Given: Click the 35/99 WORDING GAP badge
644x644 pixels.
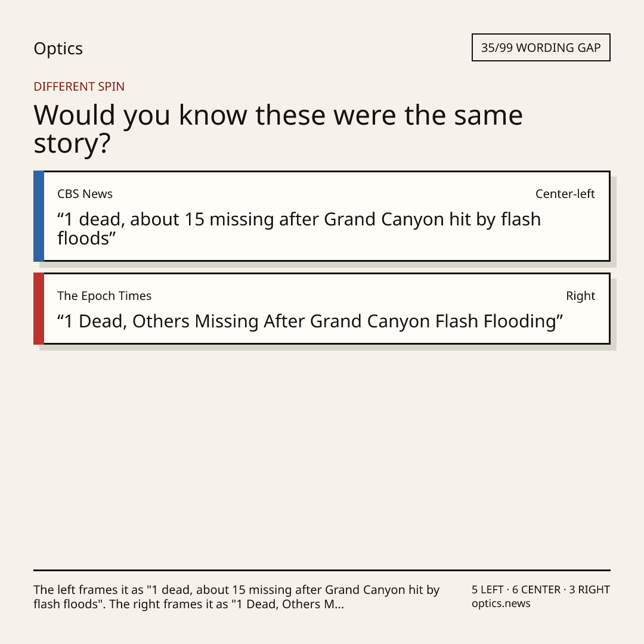Looking at the screenshot, I should [541, 48].
